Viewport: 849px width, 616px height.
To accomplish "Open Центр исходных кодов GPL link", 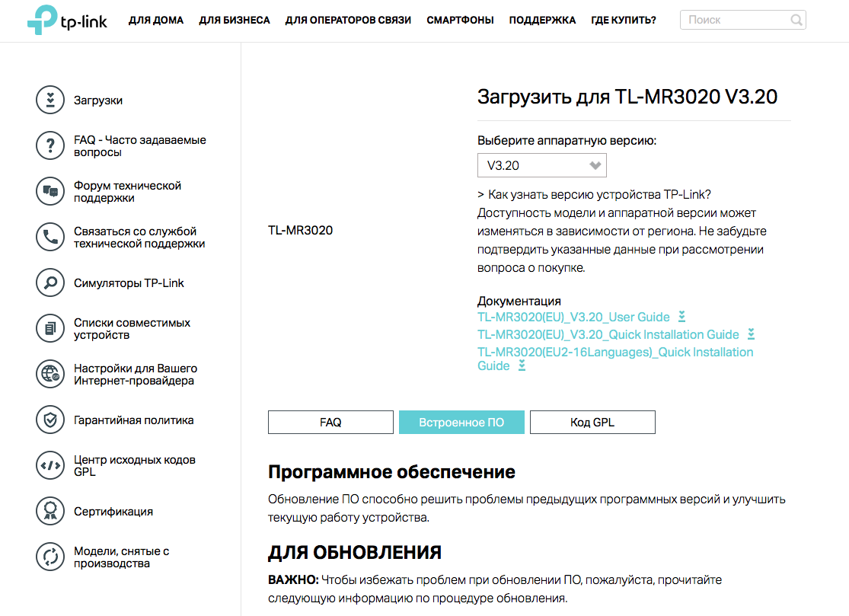I will pos(135,465).
